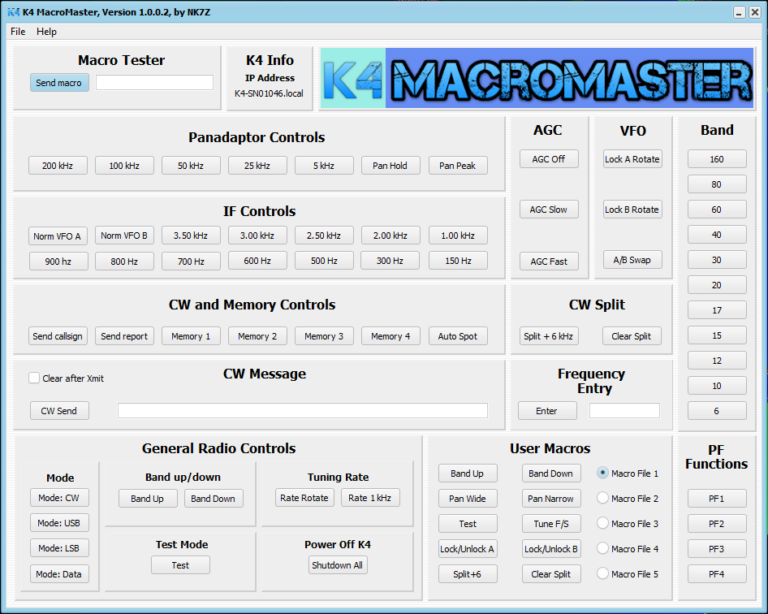
Task: Open the Help menu
Action: click(47, 31)
